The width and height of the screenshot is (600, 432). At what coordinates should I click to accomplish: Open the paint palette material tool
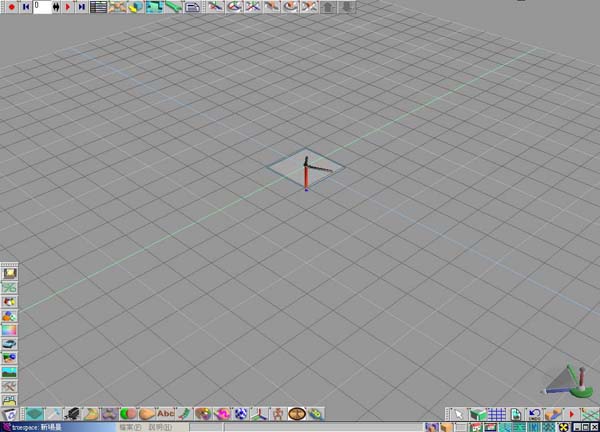203,413
